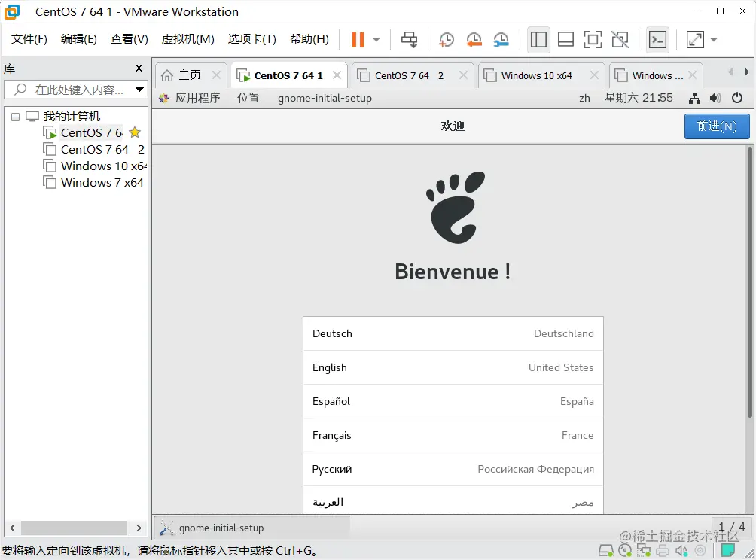Click the printer device status icon
756x560 pixels.
[663, 550]
